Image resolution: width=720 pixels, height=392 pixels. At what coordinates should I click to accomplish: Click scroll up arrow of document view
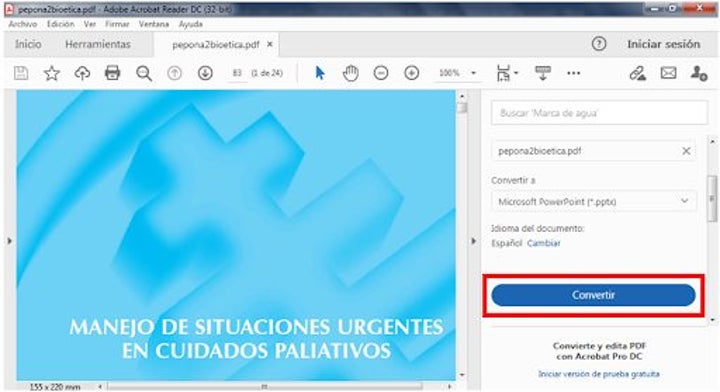[462, 96]
